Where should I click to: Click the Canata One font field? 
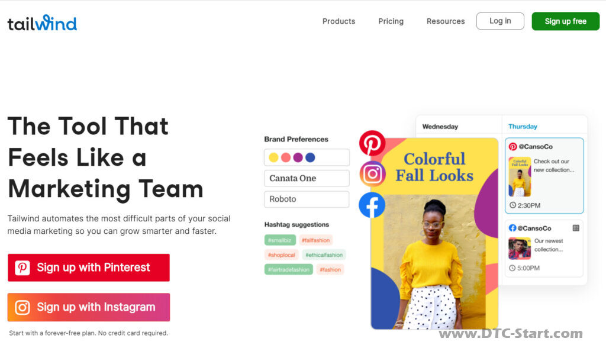(307, 178)
